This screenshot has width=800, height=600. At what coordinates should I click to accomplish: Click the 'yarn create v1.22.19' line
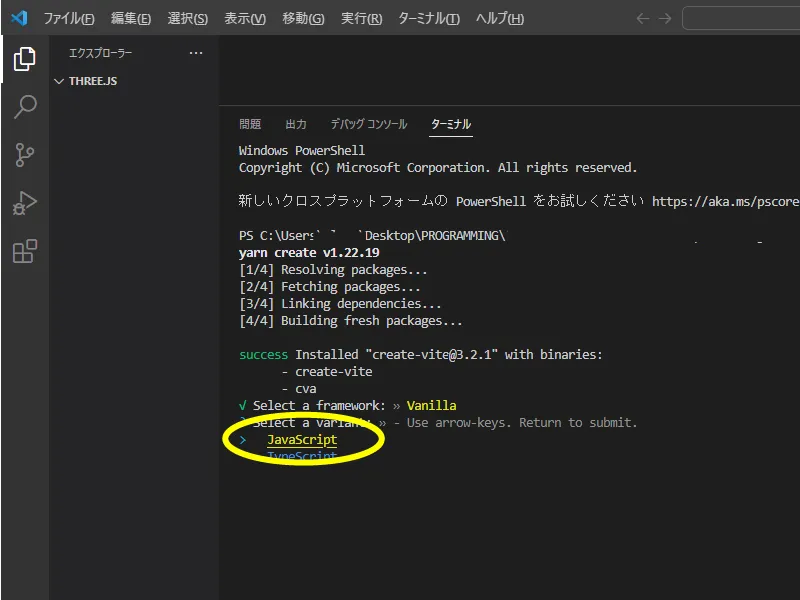[309, 253]
